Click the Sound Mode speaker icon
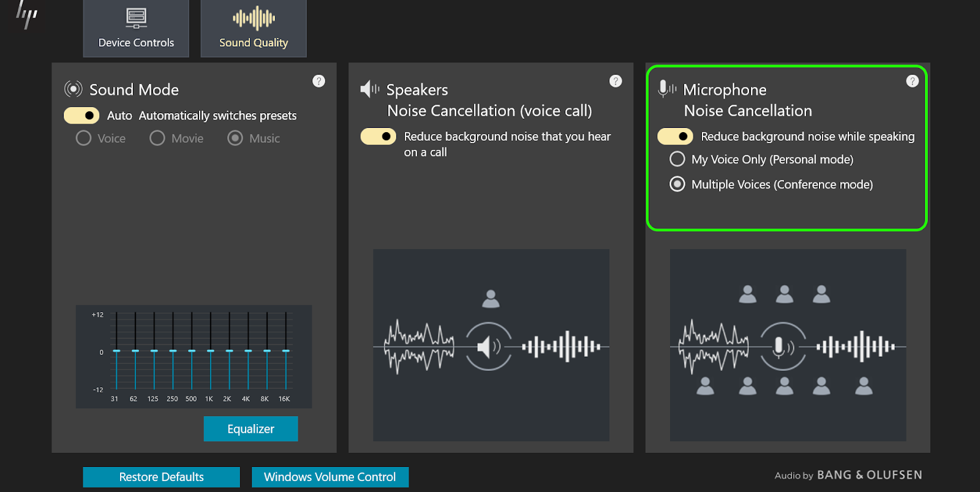Screen dimensions: 980x492 pos(73,89)
